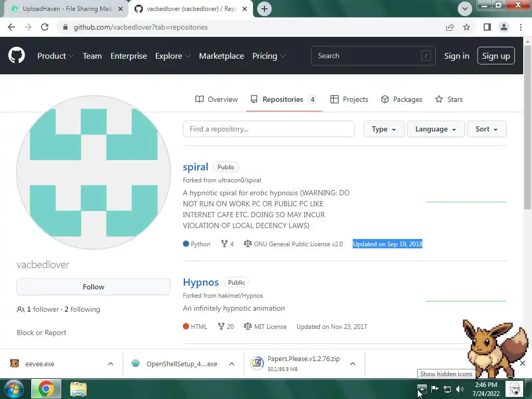Screen dimensions: 532x399
Task: Click fork count icon for Hypnos
Action: click(x=221, y=326)
